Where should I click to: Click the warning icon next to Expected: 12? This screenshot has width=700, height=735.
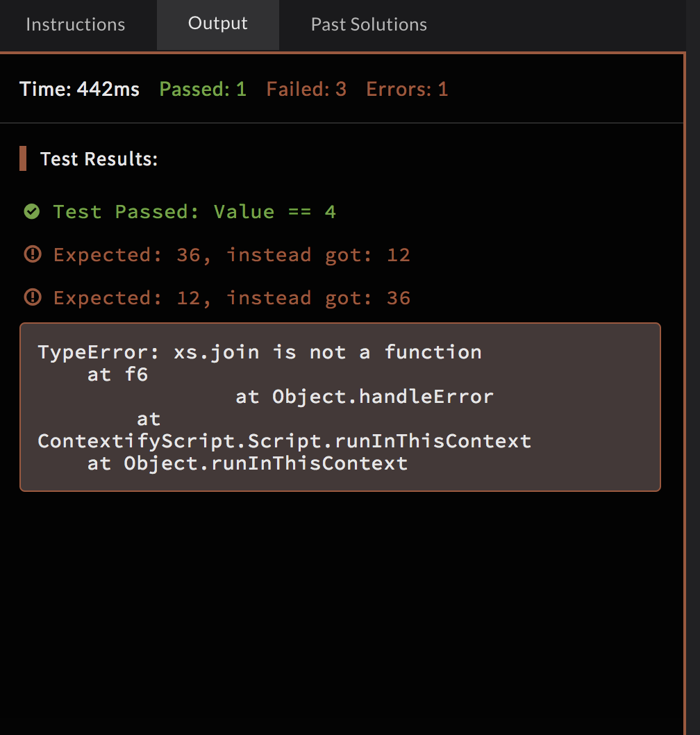click(32, 298)
